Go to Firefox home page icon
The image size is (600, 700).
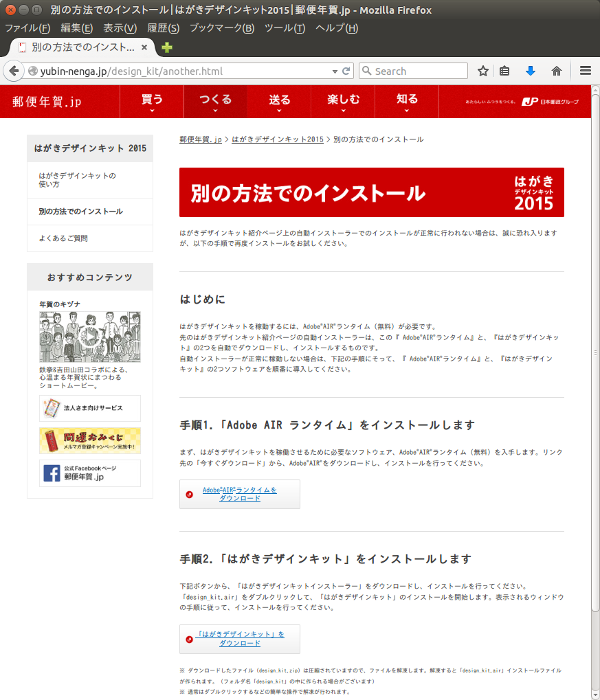tap(556, 71)
